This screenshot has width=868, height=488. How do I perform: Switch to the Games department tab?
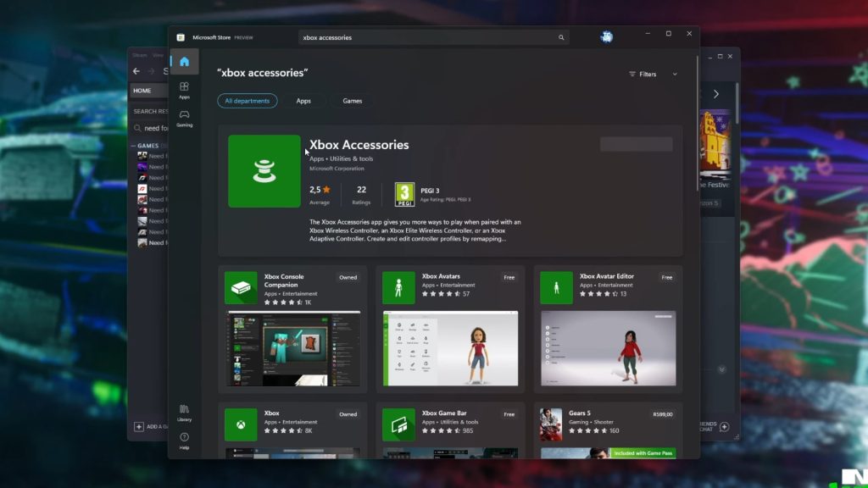pos(352,101)
